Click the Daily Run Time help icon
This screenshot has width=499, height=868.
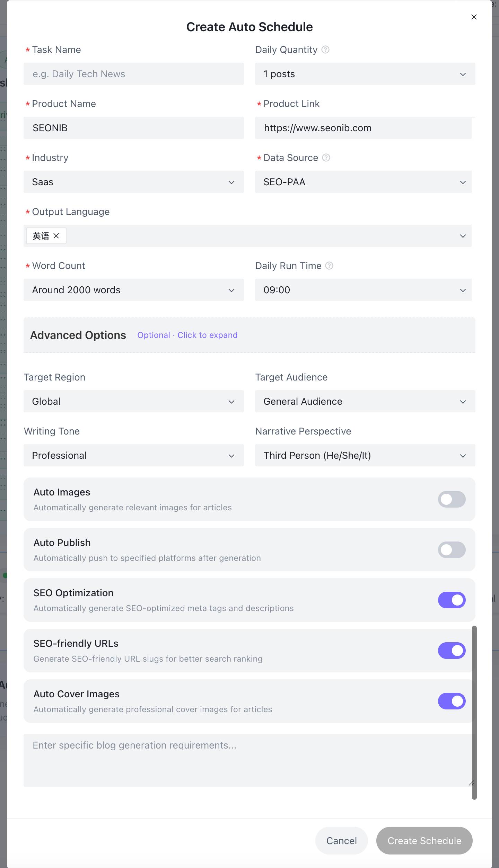point(329,266)
